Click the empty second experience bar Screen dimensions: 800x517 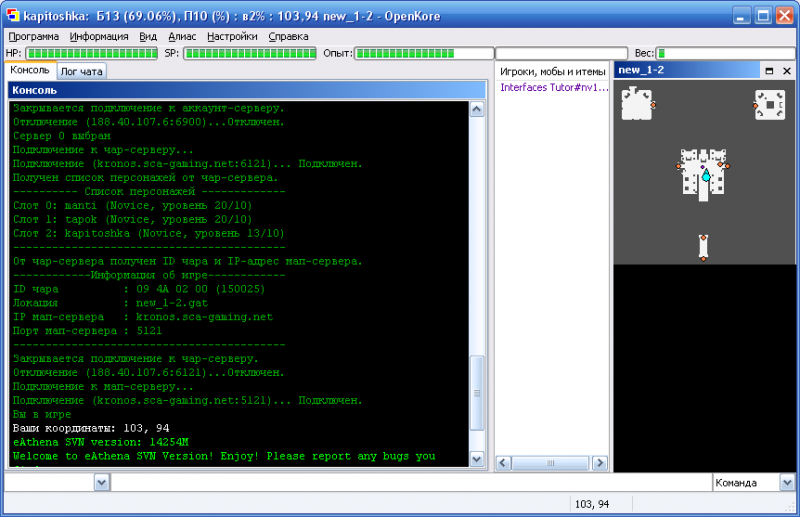pyautogui.click(x=561, y=53)
